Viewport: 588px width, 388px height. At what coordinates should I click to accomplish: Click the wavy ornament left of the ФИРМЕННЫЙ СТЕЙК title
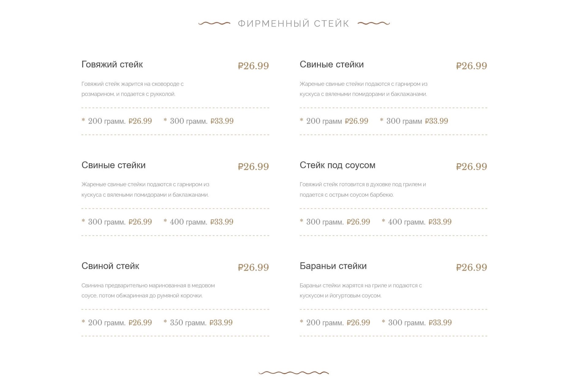tap(214, 23)
